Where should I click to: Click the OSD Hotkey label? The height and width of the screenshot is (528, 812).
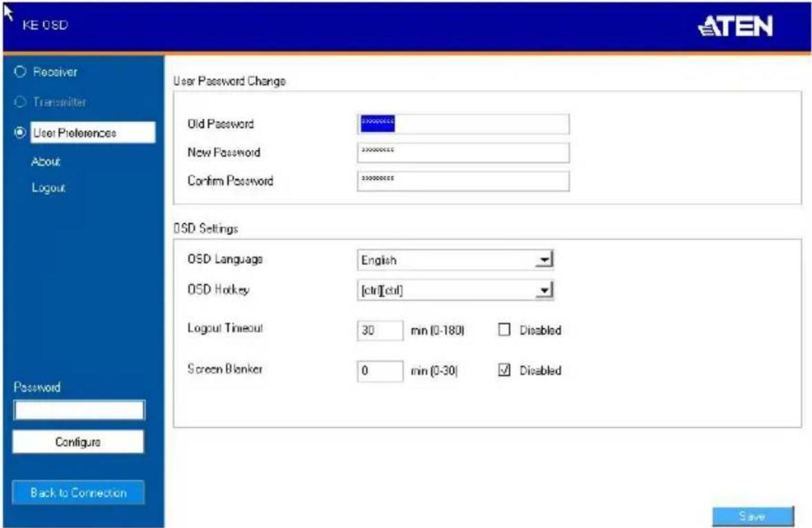tap(218, 290)
